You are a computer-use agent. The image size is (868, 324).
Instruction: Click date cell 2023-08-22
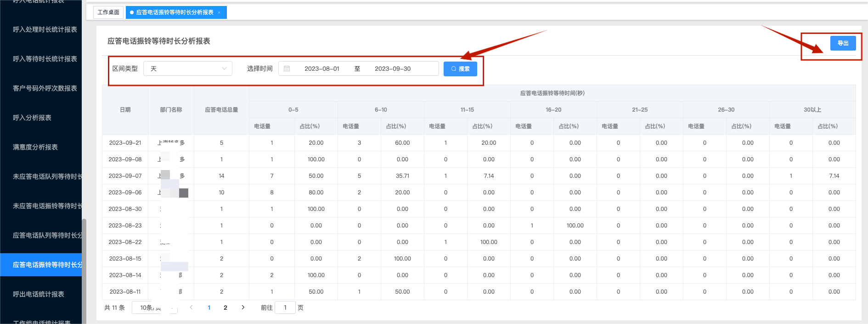pyautogui.click(x=125, y=242)
